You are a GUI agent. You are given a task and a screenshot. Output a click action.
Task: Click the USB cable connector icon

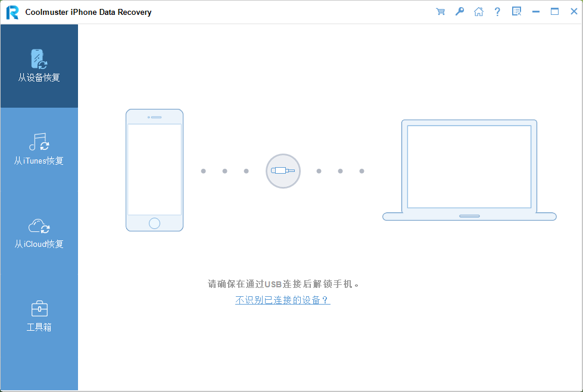283,171
